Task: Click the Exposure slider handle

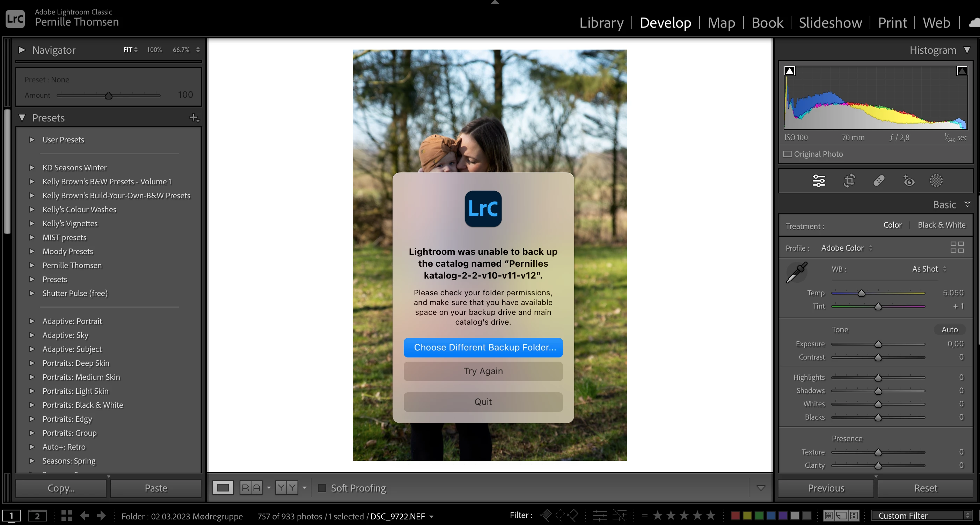Action: click(878, 345)
